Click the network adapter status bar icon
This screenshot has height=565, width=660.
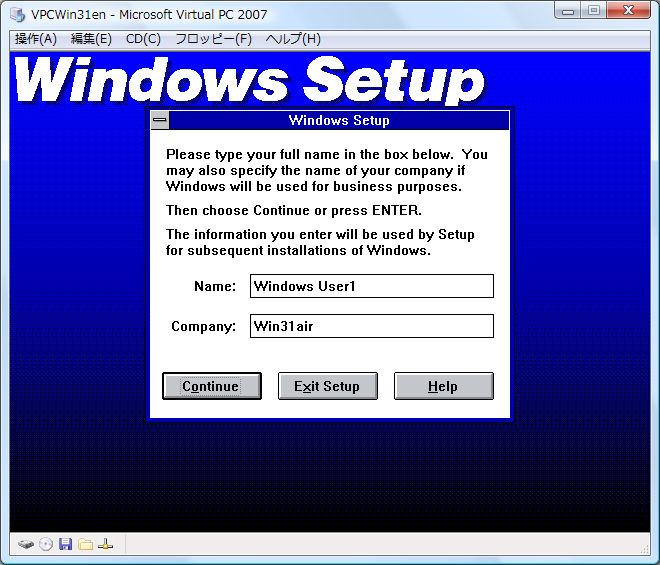(x=105, y=544)
